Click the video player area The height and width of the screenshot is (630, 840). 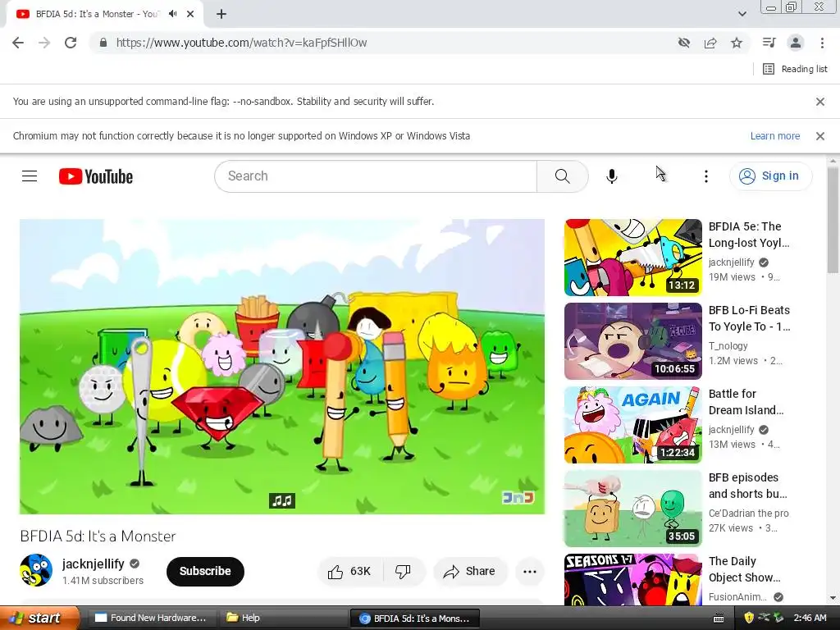(282, 367)
